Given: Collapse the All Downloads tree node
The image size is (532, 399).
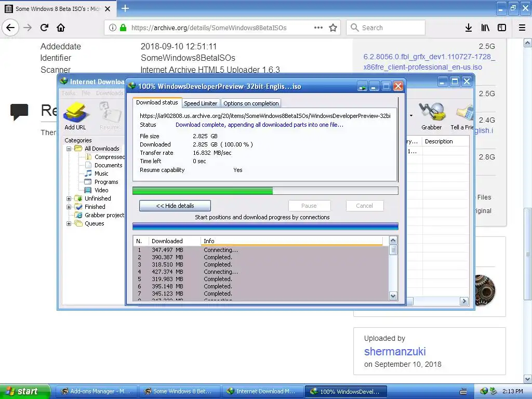Looking at the screenshot, I should click(x=69, y=149).
